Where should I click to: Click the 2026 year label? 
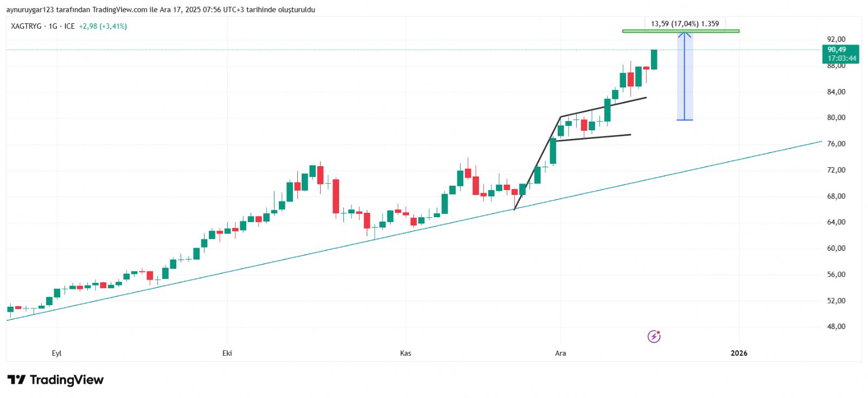pos(738,353)
